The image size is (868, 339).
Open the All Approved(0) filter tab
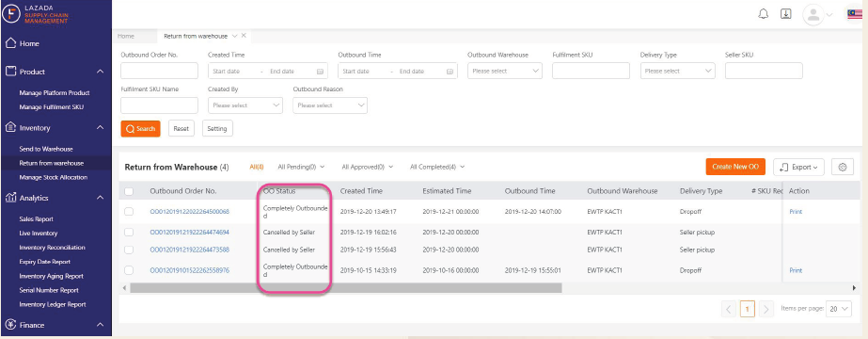click(368, 167)
